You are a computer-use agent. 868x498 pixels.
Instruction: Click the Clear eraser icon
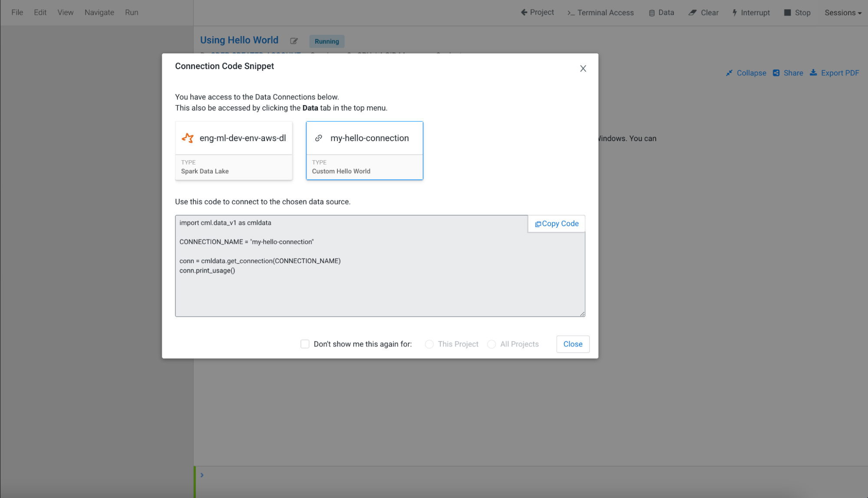coord(692,13)
